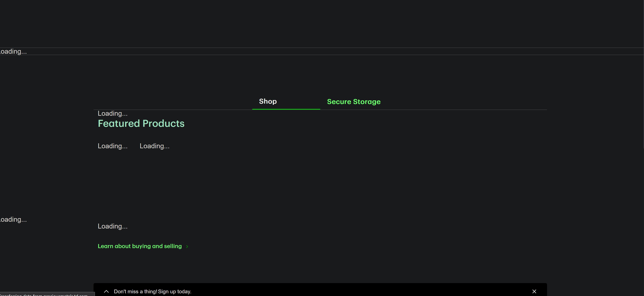The image size is (644, 296).
Task: Click the Featured Products heading
Action: tap(141, 123)
